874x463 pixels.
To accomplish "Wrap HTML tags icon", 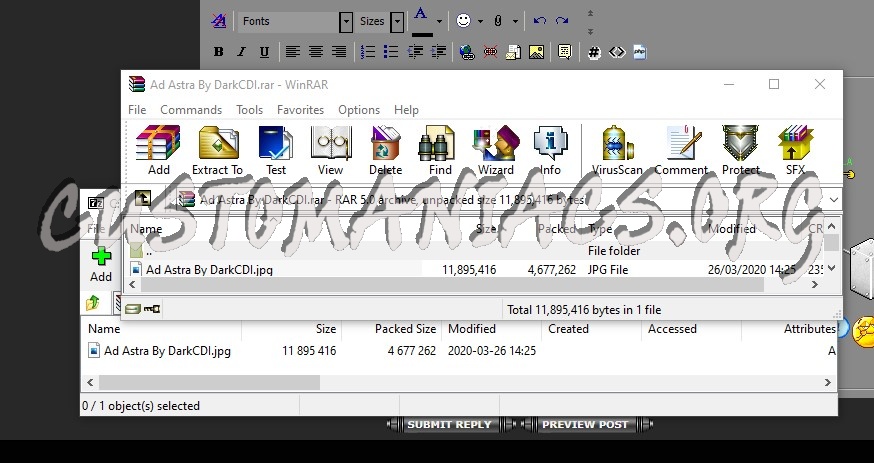I will click(x=617, y=52).
